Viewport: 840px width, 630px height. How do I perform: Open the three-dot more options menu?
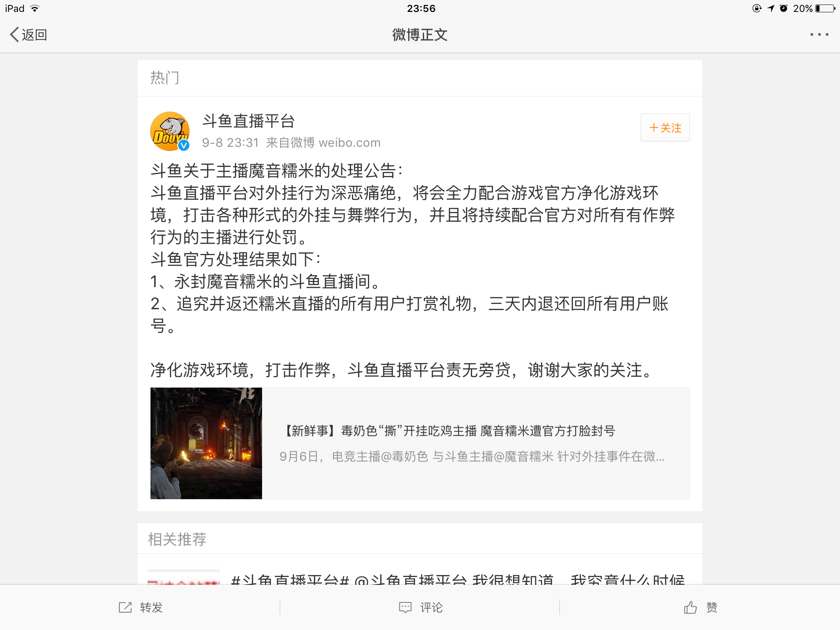819,34
